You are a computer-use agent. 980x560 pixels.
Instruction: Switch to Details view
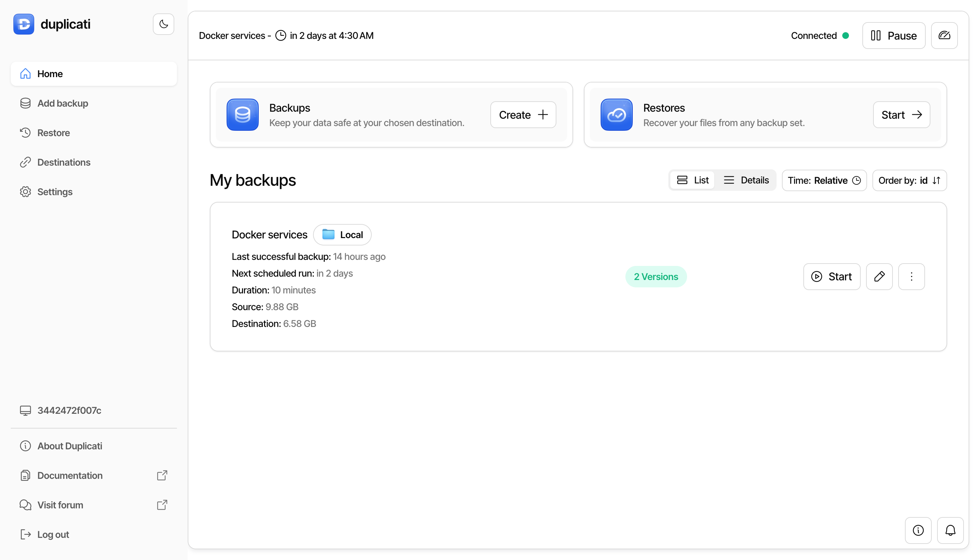[x=746, y=180]
